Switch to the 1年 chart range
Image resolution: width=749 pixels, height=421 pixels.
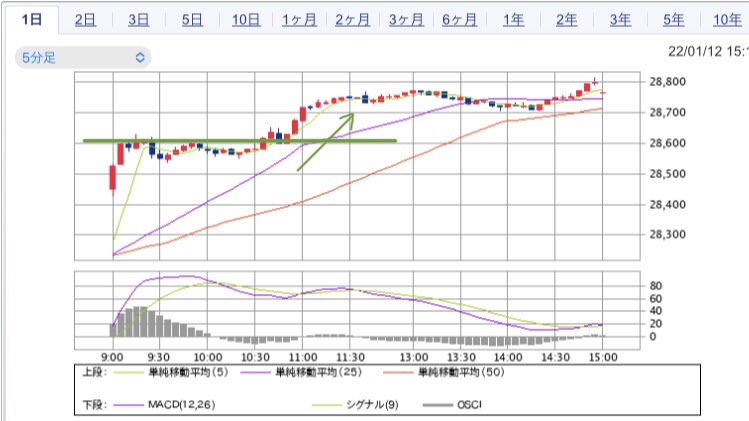513,20
